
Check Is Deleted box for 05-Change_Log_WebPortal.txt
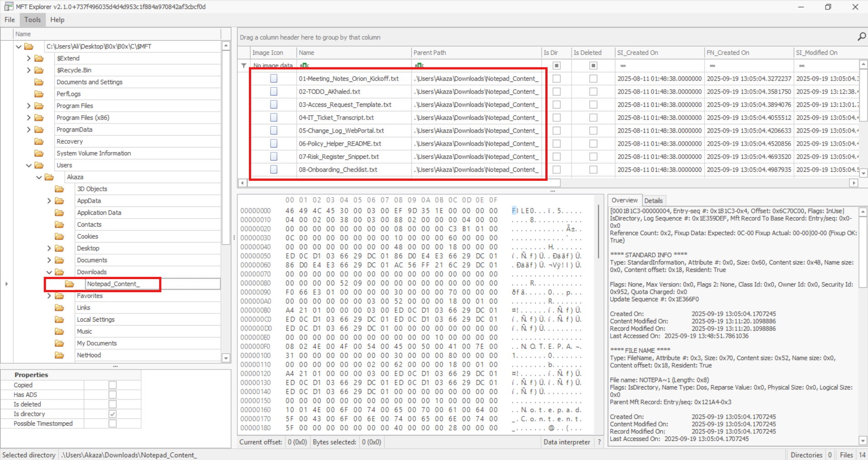coord(593,131)
